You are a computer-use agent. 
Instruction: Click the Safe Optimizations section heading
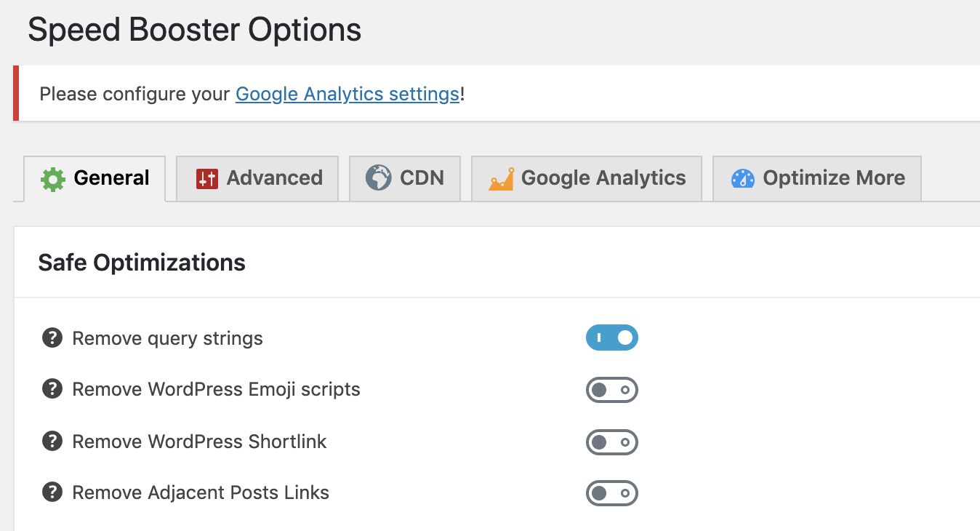[142, 263]
